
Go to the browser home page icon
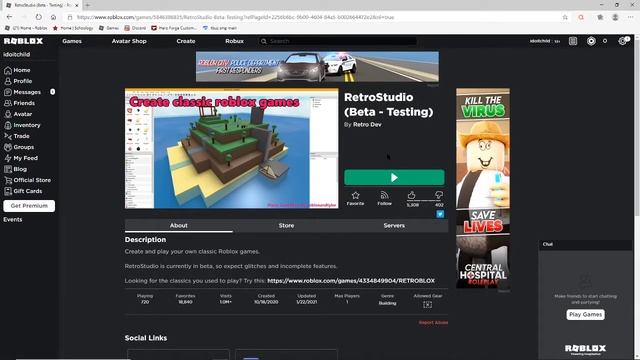[53, 17]
